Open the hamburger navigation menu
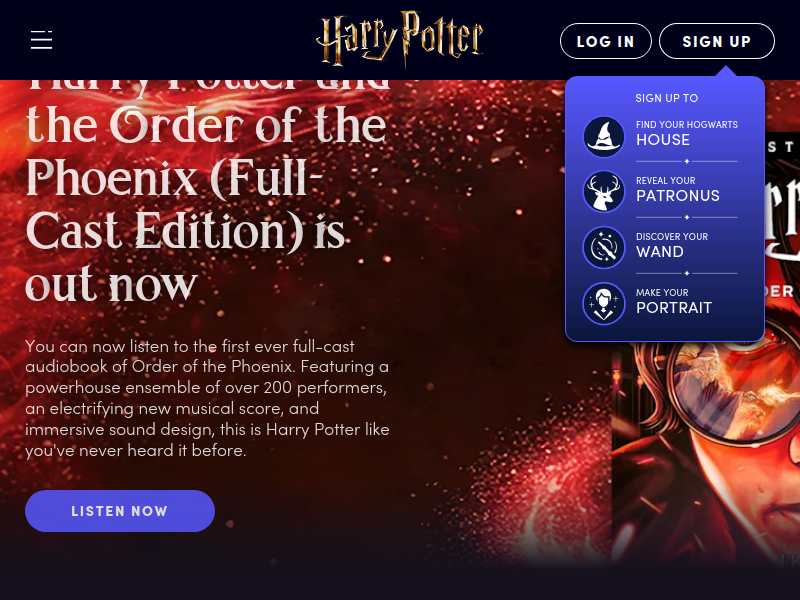The width and height of the screenshot is (800, 600). click(41, 40)
